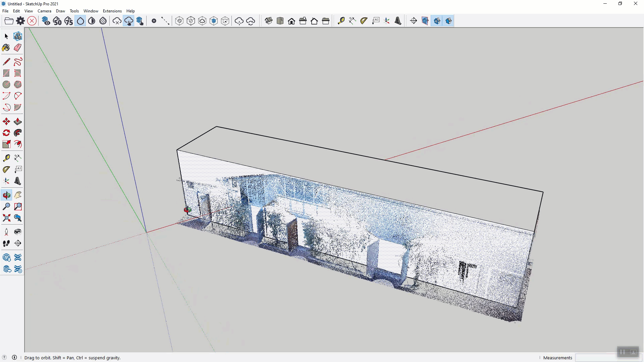Toggle the highlighted cloud snapping button
This screenshot has height=362, width=644.
pos(128,21)
